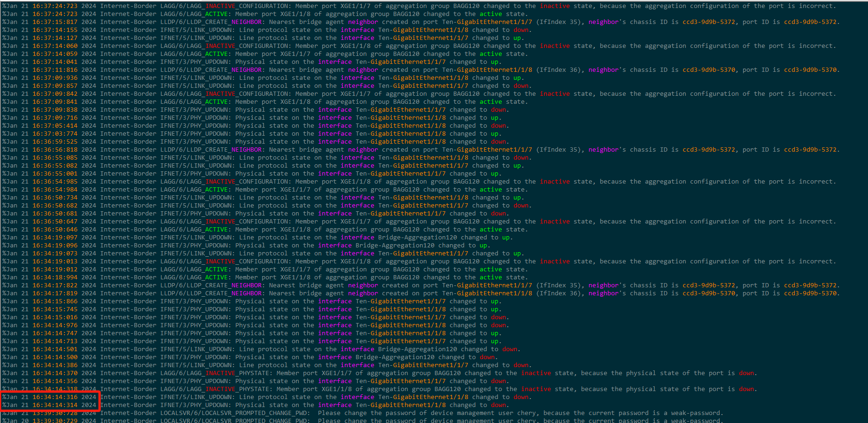Click the 16:37:15:817 timestamp
The width and height of the screenshot is (868, 423).
tap(55, 22)
